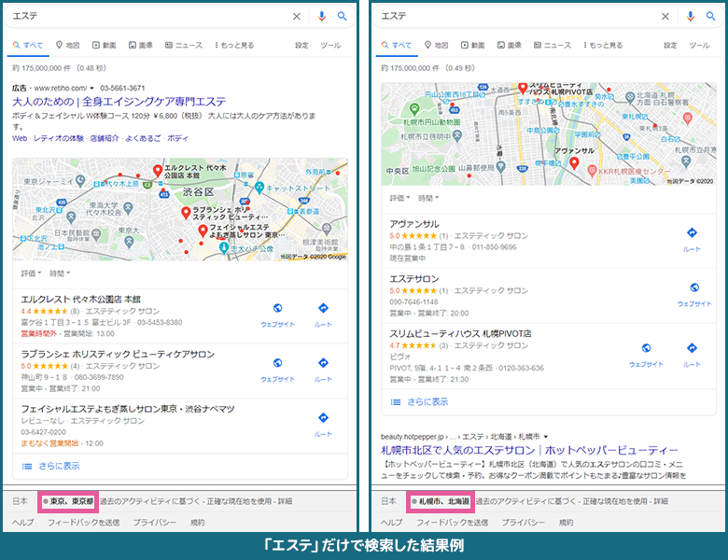Open プライバシー in right footer
This screenshot has width=728, height=560.
click(x=524, y=523)
